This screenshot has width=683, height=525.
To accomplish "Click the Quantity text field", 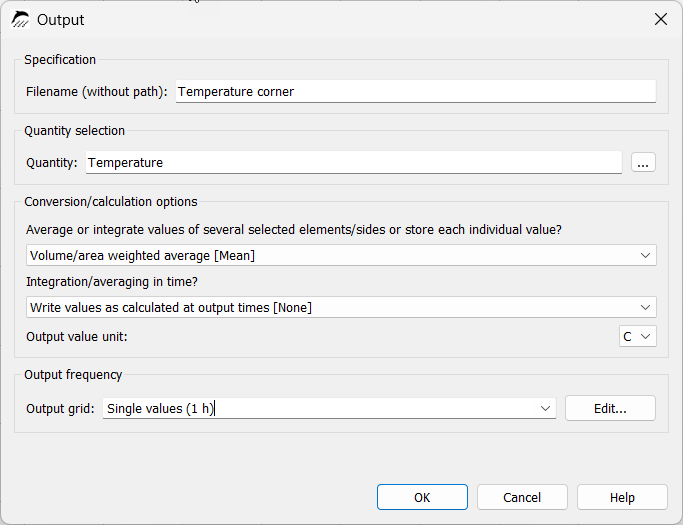I will point(354,163).
